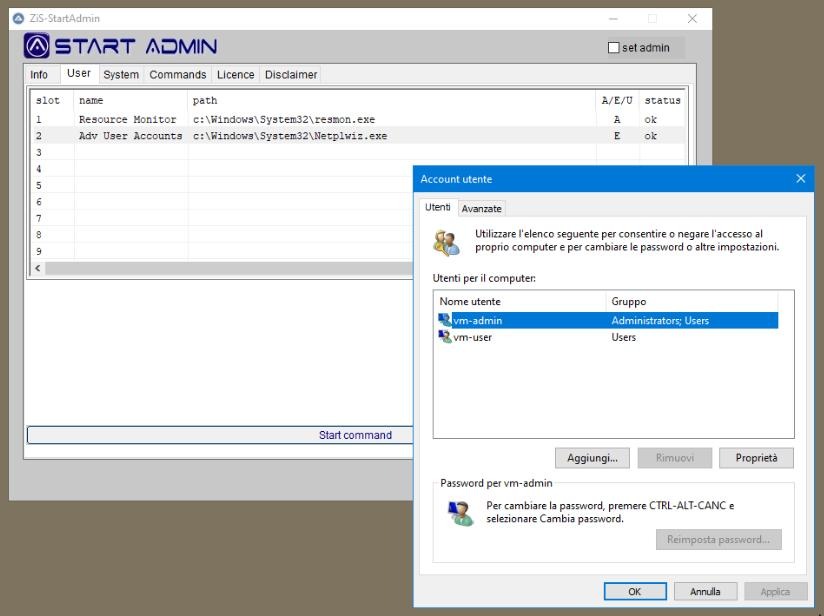Click the vm-user account icon
Image resolution: width=824 pixels, height=616 pixels.
coord(445,337)
